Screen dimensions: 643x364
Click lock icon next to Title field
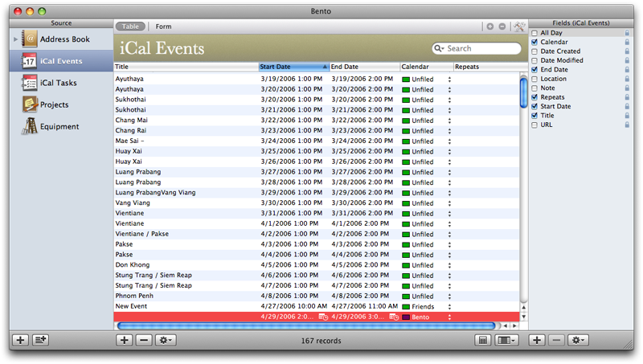click(x=627, y=116)
